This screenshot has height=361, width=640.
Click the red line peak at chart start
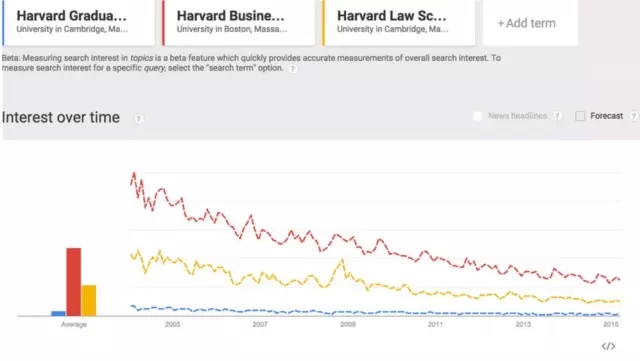(x=134, y=174)
